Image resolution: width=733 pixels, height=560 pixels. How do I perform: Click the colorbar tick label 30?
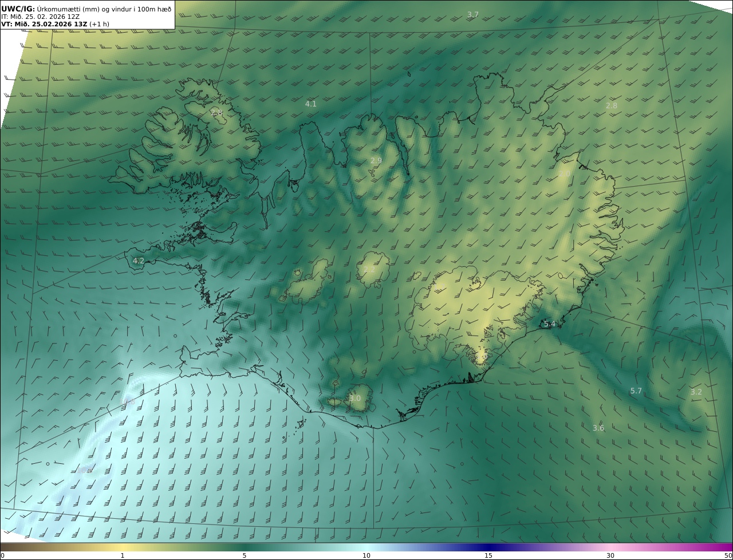(x=610, y=555)
